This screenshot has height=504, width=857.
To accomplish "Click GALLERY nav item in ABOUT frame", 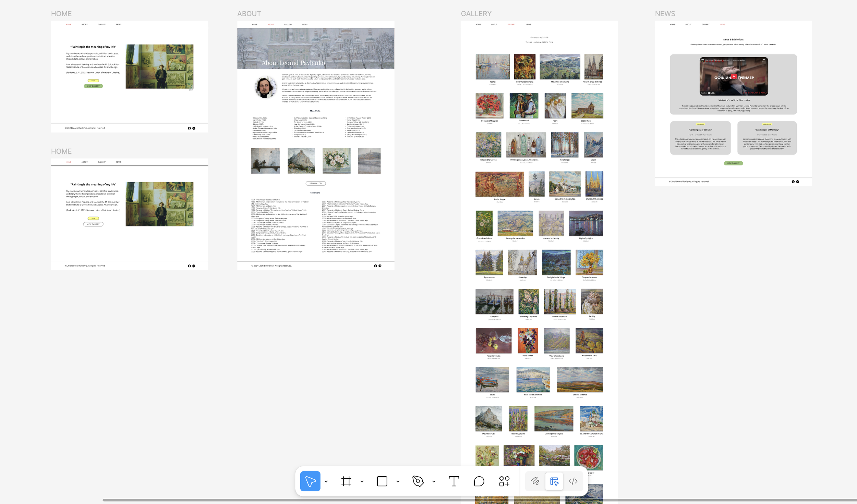I will (x=288, y=25).
